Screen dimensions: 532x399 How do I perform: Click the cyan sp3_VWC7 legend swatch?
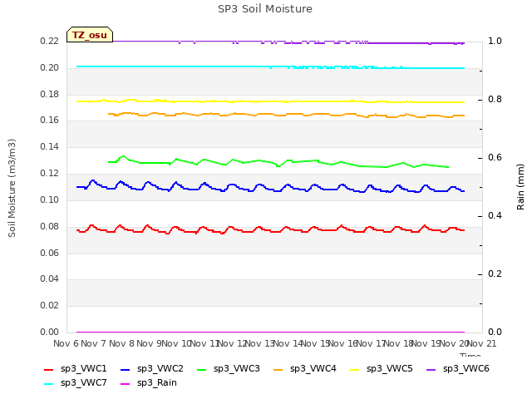click(x=49, y=384)
